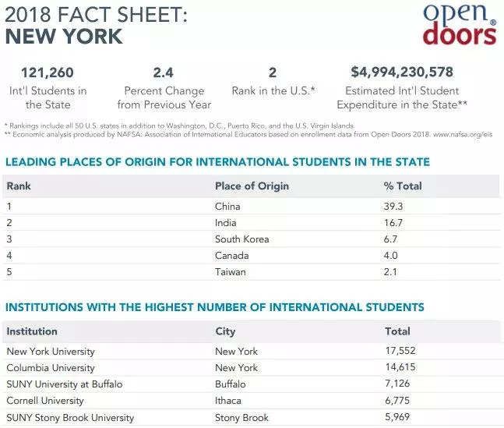Select 'SUNY University at Buffalo' row name

65,384
